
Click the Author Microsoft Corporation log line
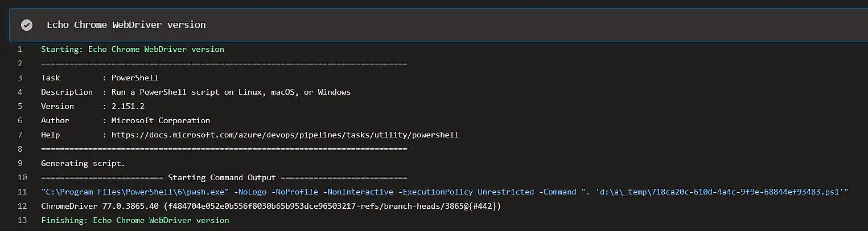click(125, 120)
